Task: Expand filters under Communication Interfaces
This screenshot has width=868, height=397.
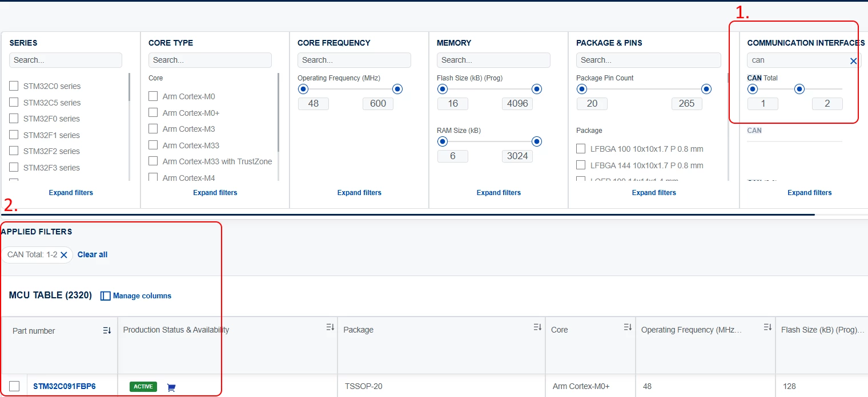Action: click(x=809, y=193)
